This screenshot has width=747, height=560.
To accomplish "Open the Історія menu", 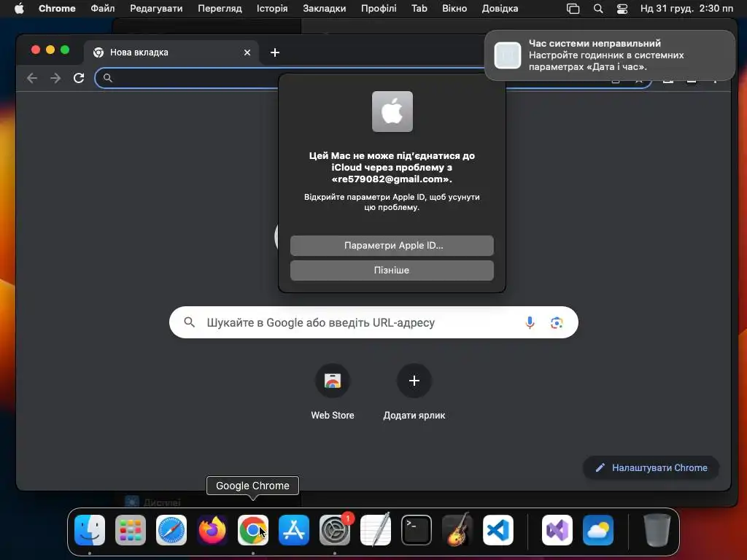I will point(272,9).
